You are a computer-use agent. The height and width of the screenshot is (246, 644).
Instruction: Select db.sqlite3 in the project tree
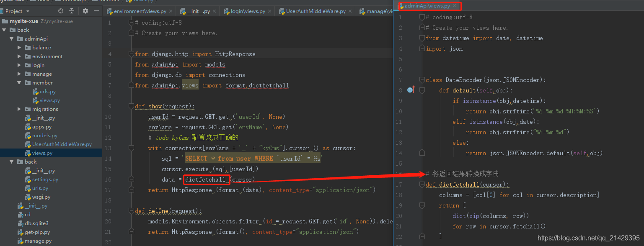[x=37, y=223]
